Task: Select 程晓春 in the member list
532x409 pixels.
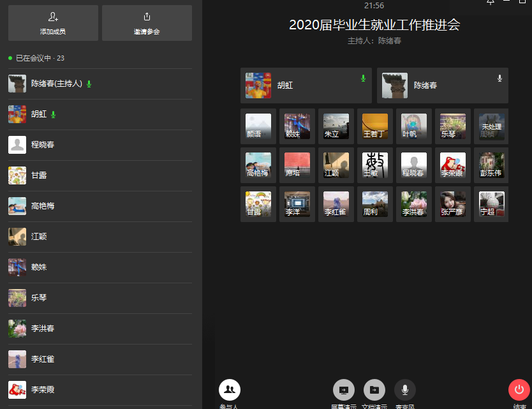Action: pyautogui.click(x=43, y=145)
